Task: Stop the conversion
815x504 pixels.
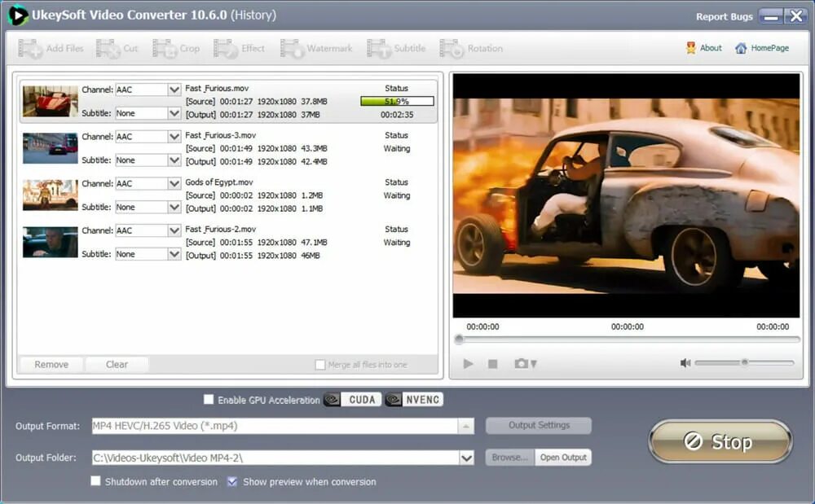Action: pyautogui.click(x=720, y=441)
